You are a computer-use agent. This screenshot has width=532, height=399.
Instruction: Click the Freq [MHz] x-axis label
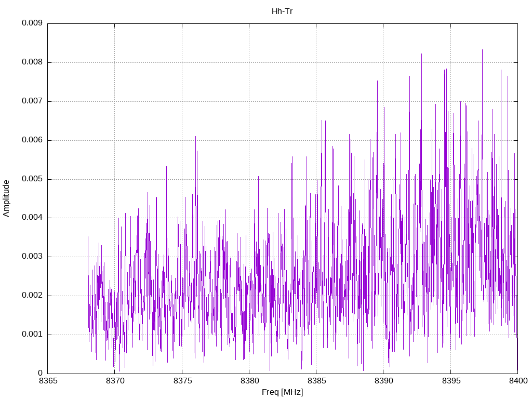tap(282, 392)
